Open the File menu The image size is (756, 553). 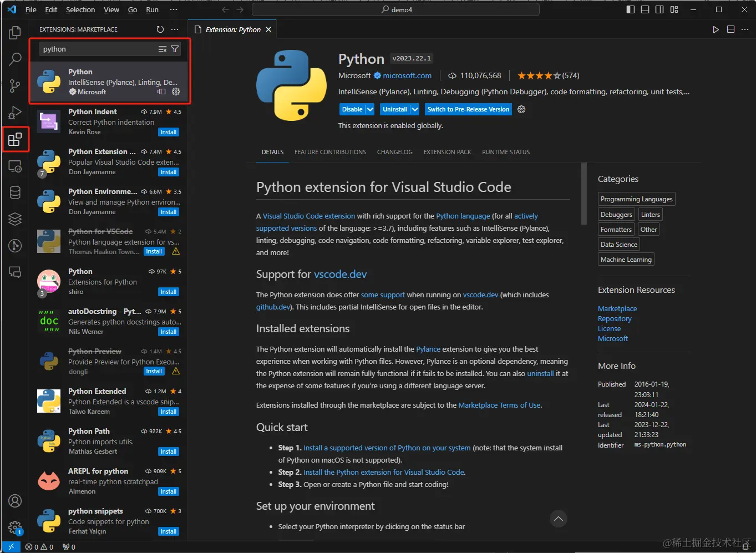pos(31,9)
